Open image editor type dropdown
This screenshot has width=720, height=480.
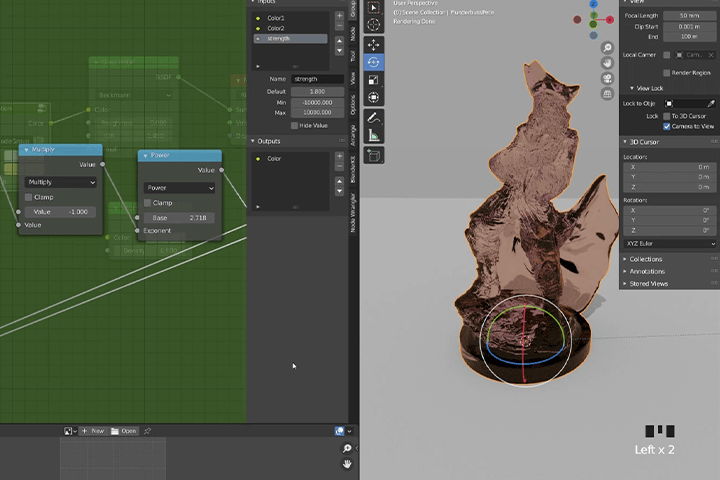(x=70, y=431)
